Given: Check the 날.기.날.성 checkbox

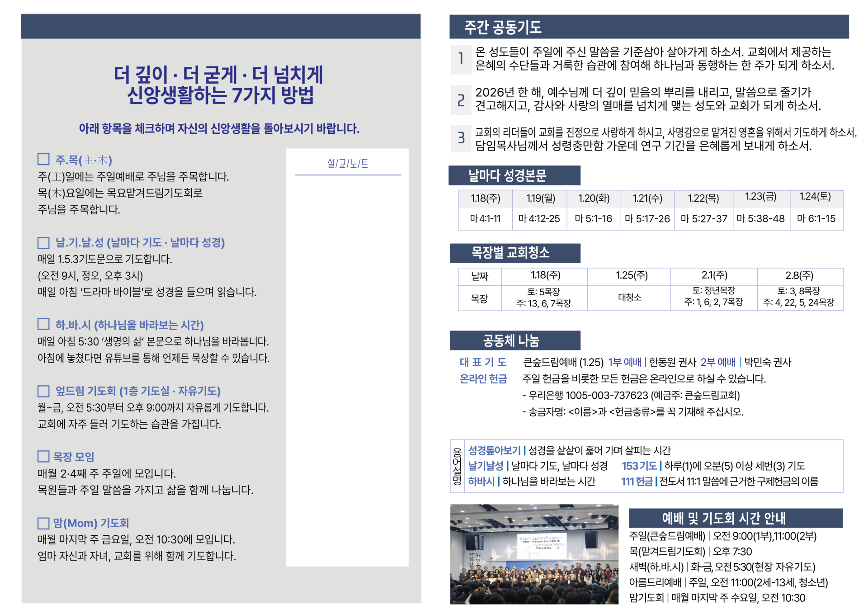Looking at the screenshot, I should (43, 243).
